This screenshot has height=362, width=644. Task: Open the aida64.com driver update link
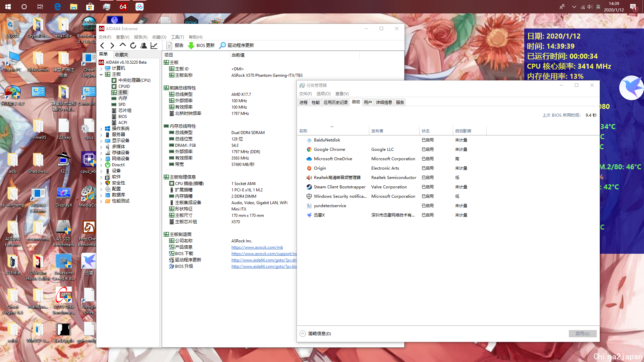pos(264,260)
